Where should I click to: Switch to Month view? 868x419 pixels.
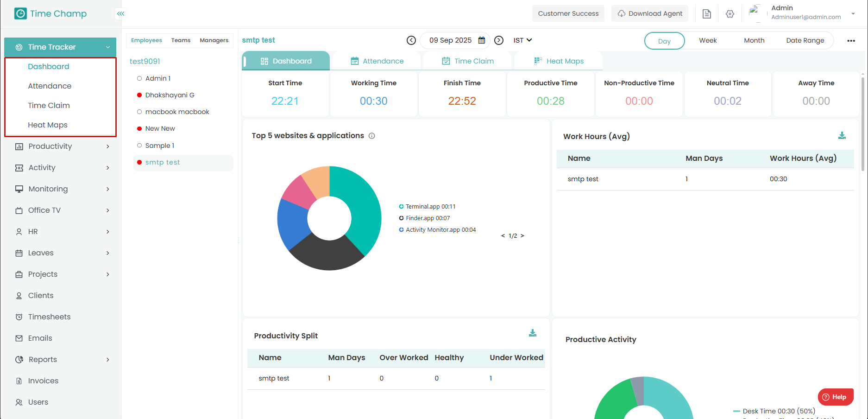pos(754,41)
